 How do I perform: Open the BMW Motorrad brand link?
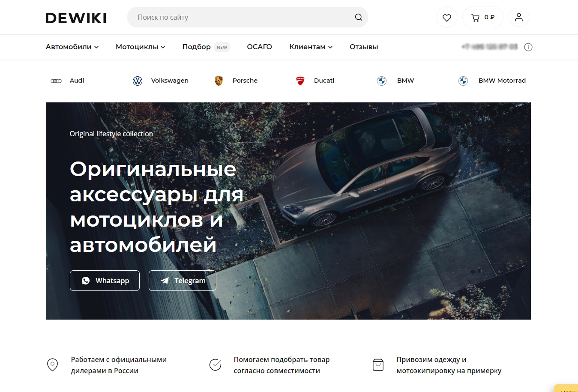tap(492, 81)
